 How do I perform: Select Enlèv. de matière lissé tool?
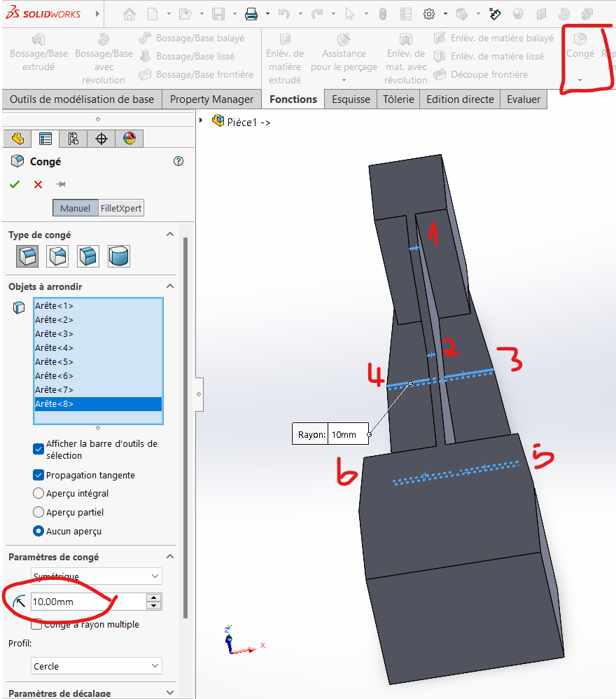pyautogui.click(x=489, y=56)
